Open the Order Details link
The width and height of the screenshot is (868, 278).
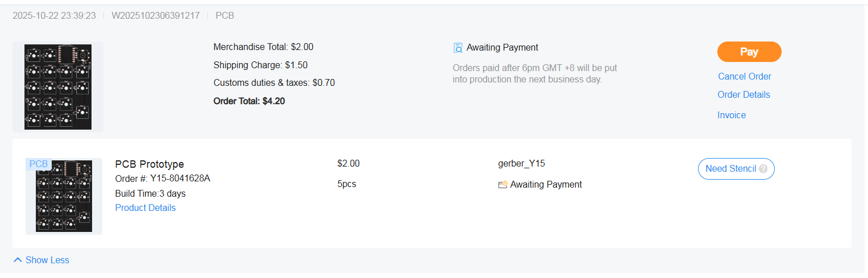(x=744, y=94)
